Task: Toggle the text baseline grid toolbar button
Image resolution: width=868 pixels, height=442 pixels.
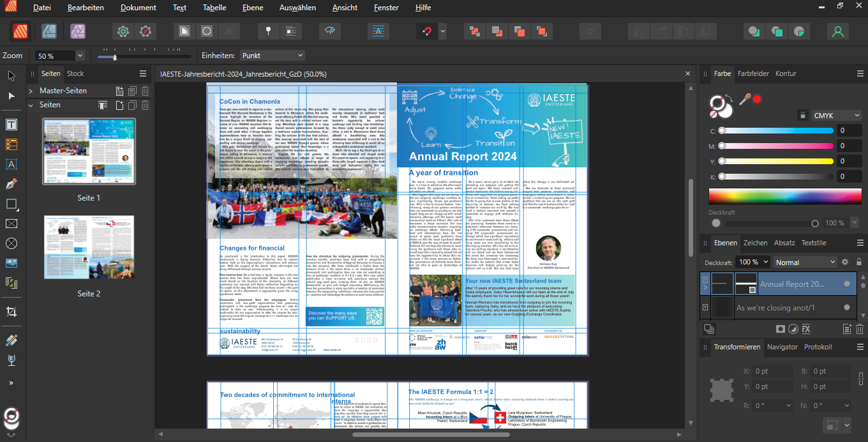Action: pyautogui.click(x=378, y=31)
